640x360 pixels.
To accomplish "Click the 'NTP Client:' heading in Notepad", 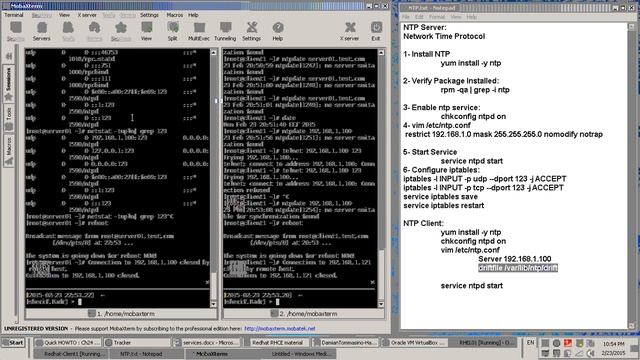I will (x=423, y=223).
